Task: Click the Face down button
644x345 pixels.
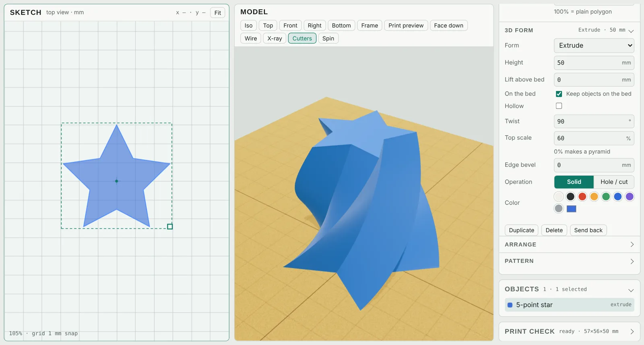Action: tap(448, 25)
